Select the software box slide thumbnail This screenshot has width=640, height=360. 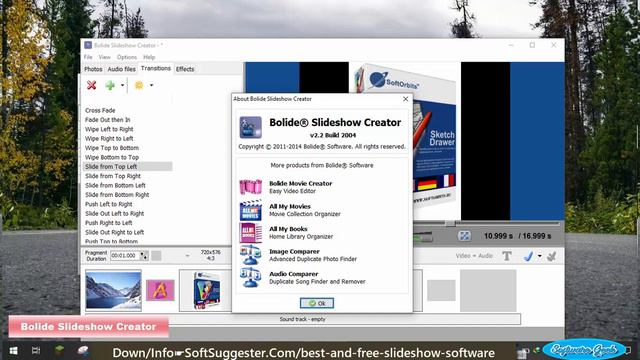[206, 290]
